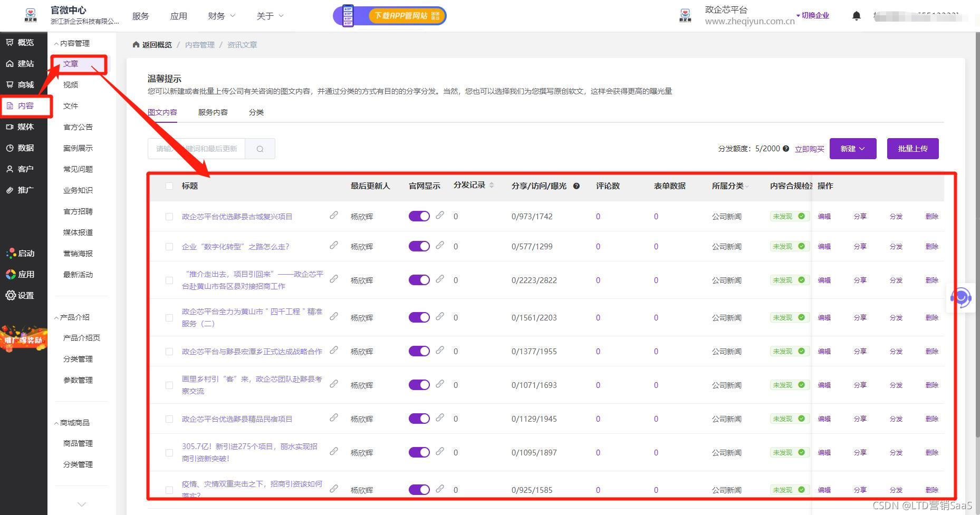Open 官方公告 in the content submenu
980x515 pixels.
point(78,127)
